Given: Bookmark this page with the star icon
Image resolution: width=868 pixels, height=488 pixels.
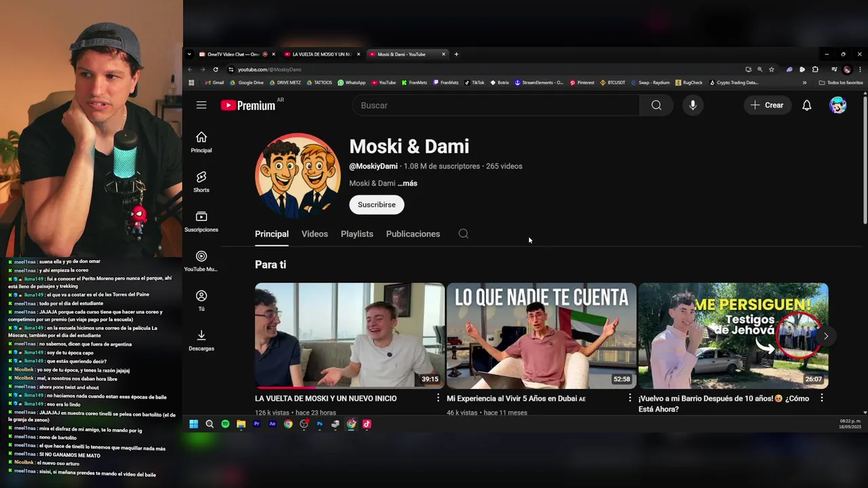Looking at the screenshot, I should [x=771, y=69].
